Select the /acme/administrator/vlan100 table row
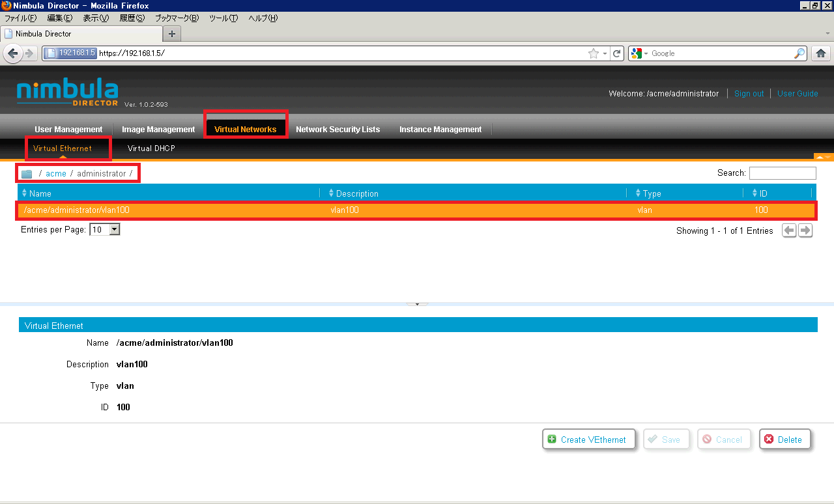834x504 pixels. click(417, 210)
